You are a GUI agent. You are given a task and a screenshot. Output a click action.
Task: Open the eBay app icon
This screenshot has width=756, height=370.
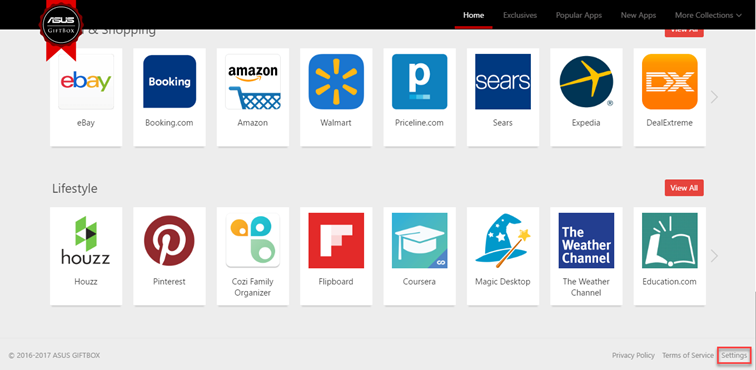(86, 82)
